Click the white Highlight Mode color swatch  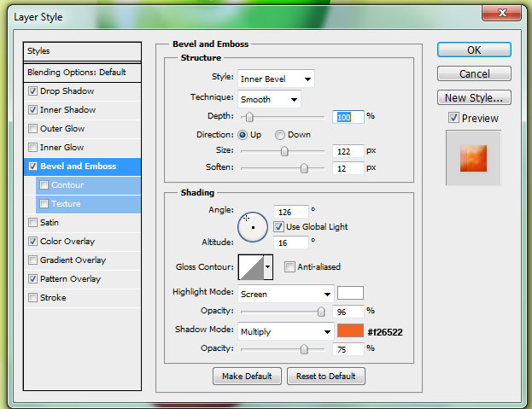[350, 294]
